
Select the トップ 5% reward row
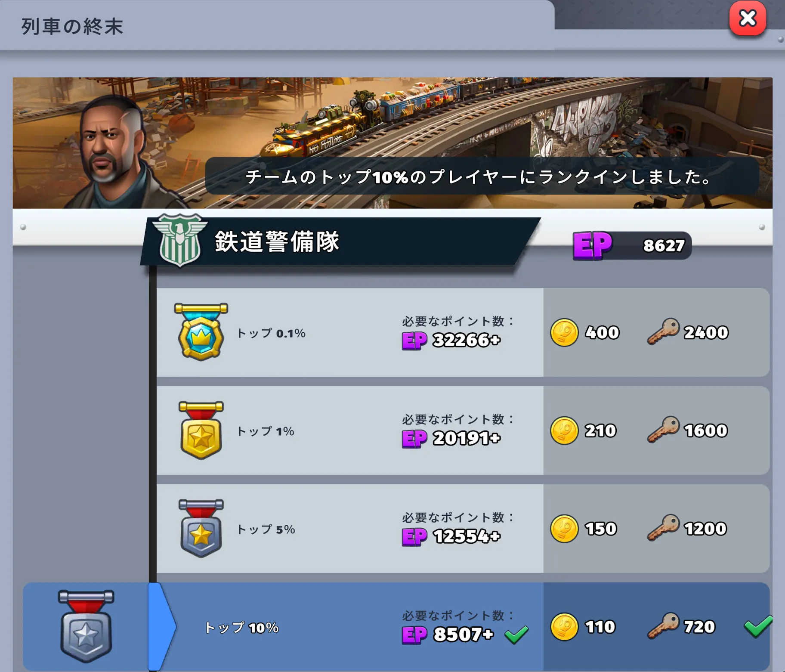(463, 529)
